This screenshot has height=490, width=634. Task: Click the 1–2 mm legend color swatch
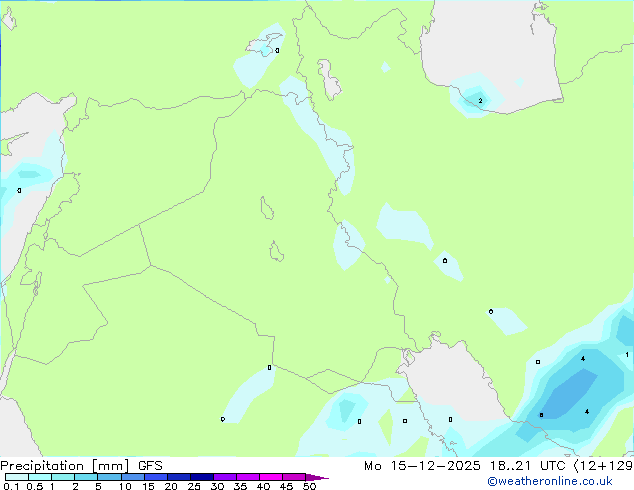point(63,477)
